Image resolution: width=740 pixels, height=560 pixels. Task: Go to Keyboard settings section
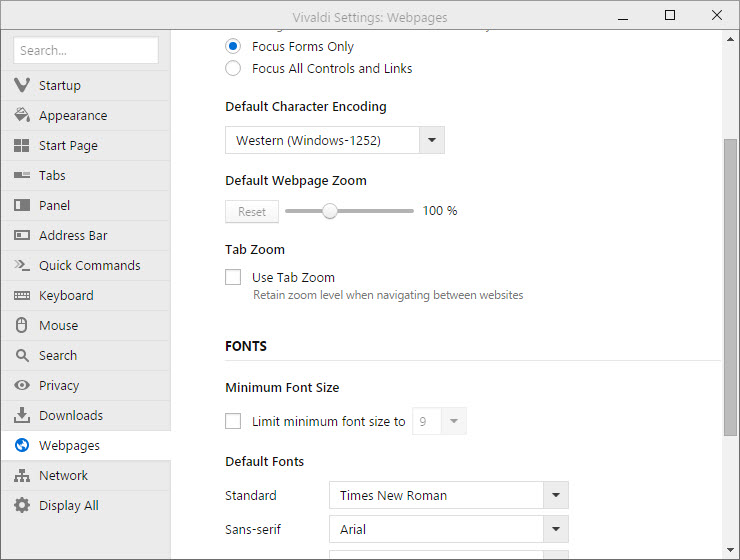(86, 295)
